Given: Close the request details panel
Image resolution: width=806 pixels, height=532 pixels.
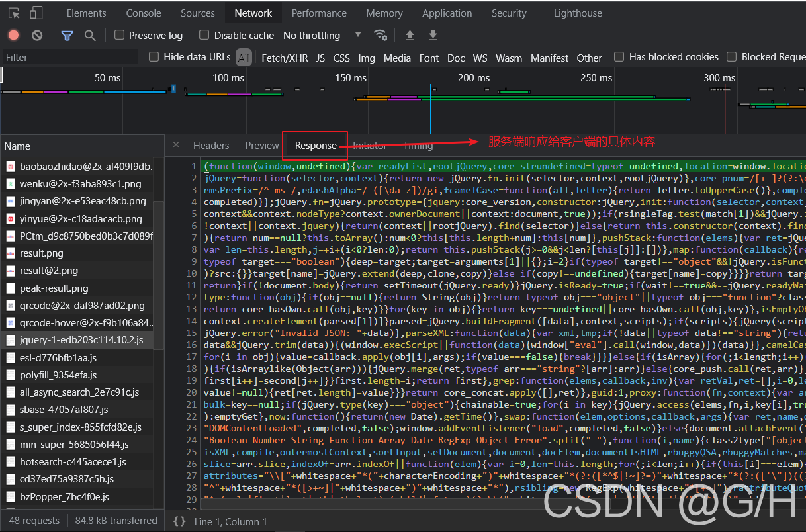Looking at the screenshot, I should coord(176,145).
